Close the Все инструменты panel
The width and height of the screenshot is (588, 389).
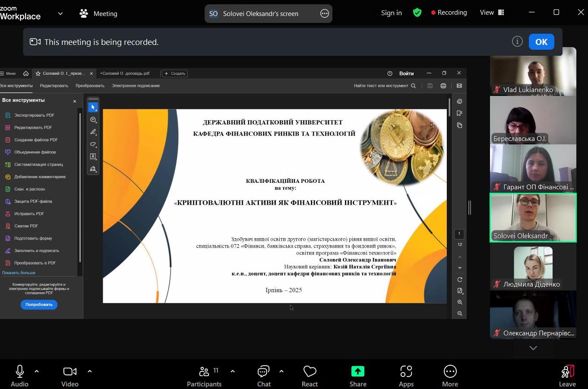75,101
